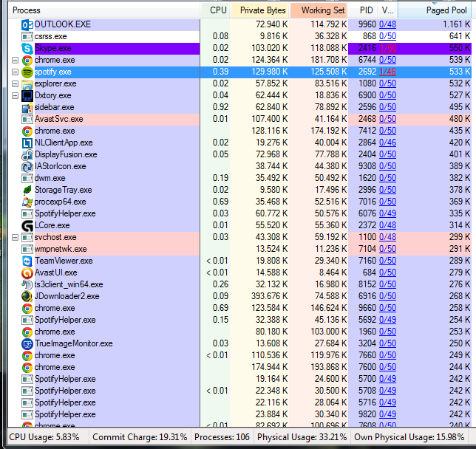
Task: Click the wmpnetwk.exe process icon
Action: pos(27,250)
